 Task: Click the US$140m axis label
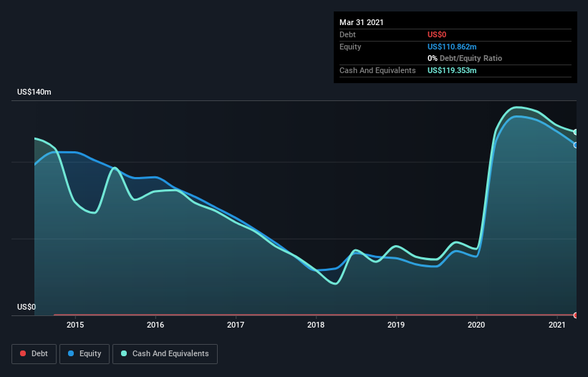[34, 92]
